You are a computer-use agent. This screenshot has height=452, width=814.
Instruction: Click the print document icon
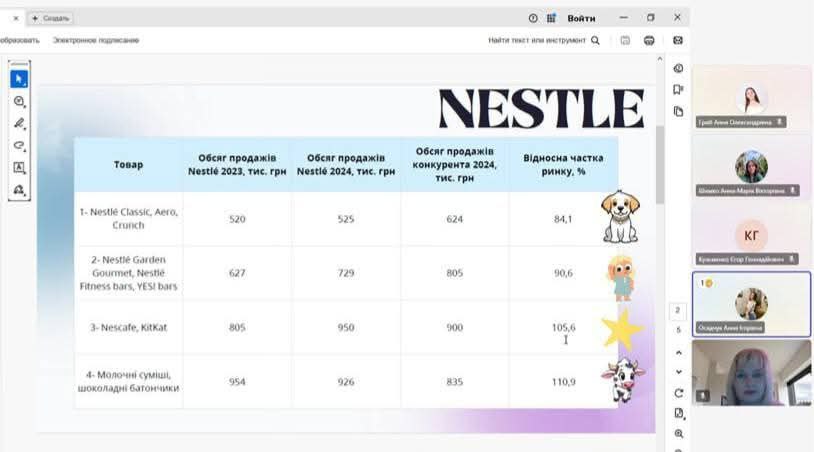(x=649, y=40)
